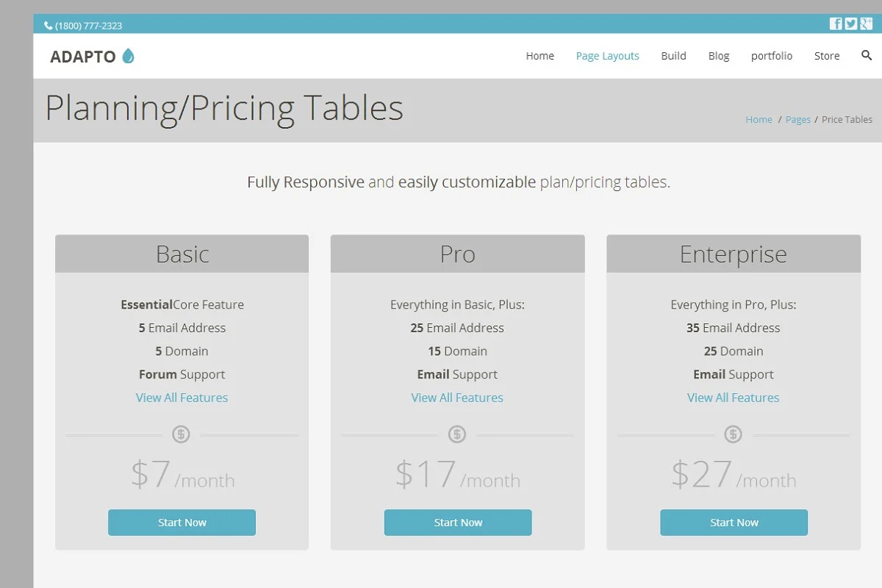Click Start Now for the Basic plan

182,523
